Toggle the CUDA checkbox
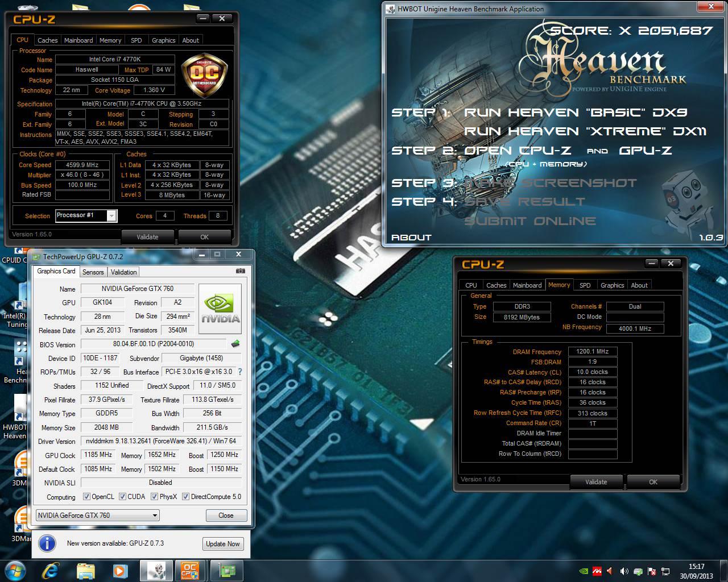The height and width of the screenshot is (582, 728). coord(122,496)
